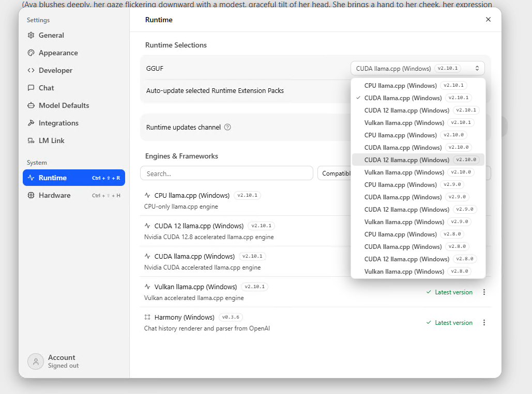This screenshot has width=532, height=394.
Task: Go to General settings page
Action: (74, 35)
